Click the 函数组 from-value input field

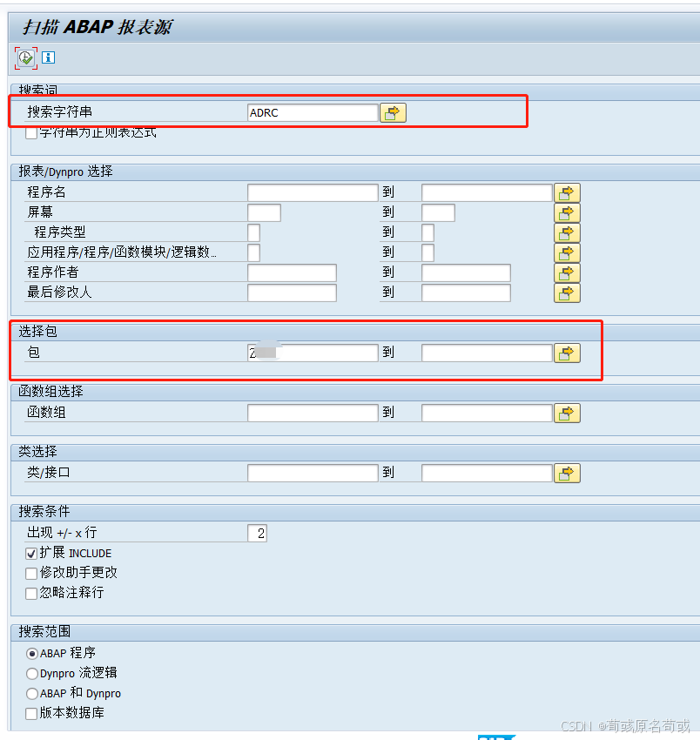[313, 414]
